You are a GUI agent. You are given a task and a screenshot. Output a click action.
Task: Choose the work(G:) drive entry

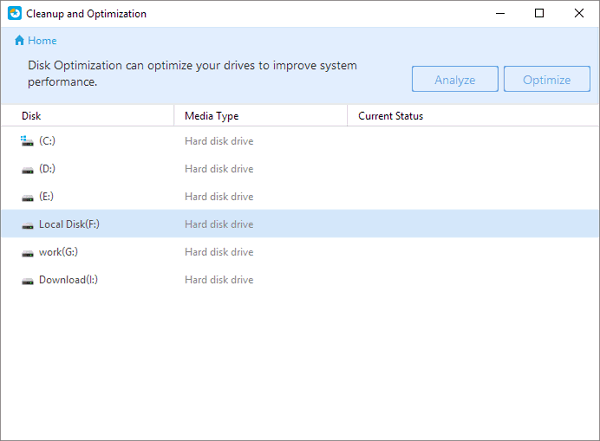coord(58,252)
